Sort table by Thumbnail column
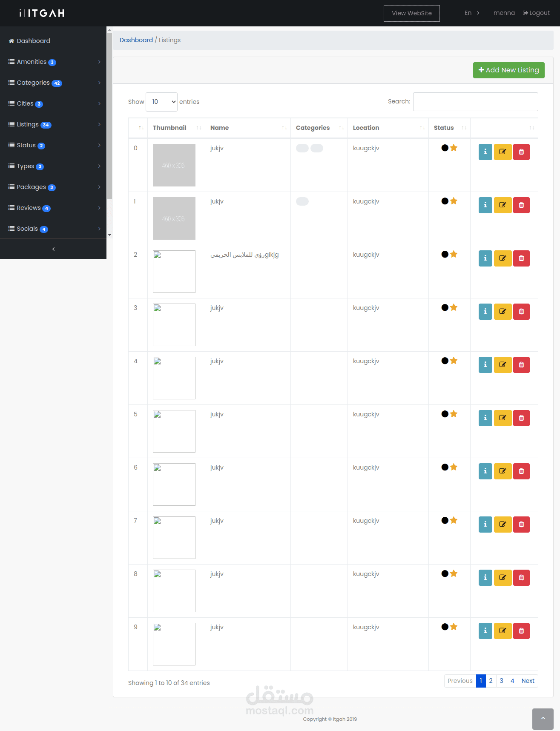 pyautogui.click(x=176, y=128)
